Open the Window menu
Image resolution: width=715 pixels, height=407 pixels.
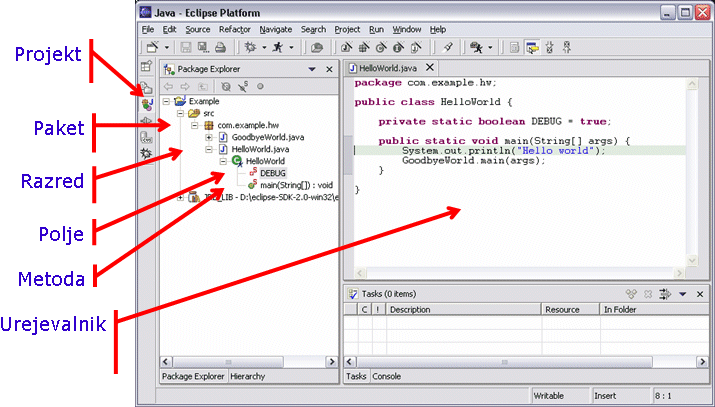coord(407,30)
